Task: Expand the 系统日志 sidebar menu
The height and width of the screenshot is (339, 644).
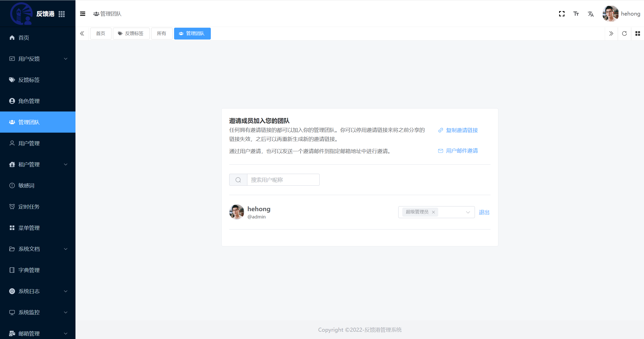Action: 38,291
